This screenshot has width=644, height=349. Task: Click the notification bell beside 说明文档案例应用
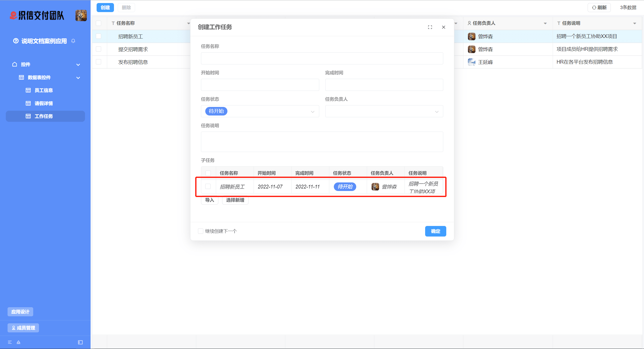pyautogui.click(x=73, y=41)
